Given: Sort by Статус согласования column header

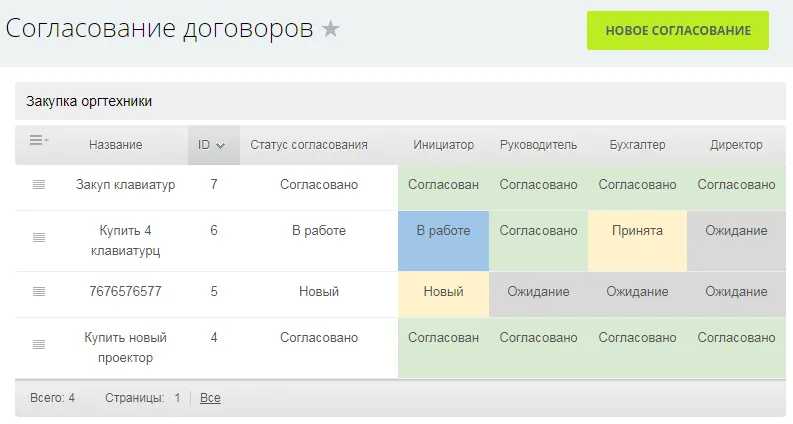Looking at the screenshot, I should 309,145.
